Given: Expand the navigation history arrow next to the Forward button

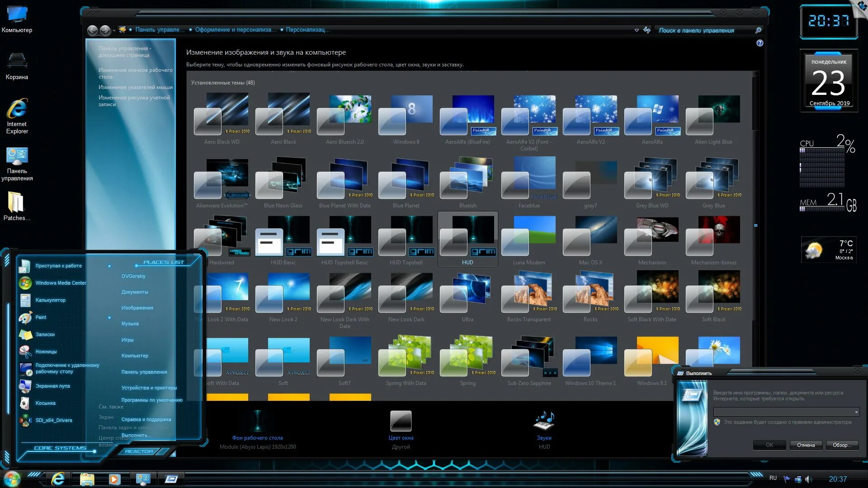Looking at the screenshot, I should coord(114,30).
